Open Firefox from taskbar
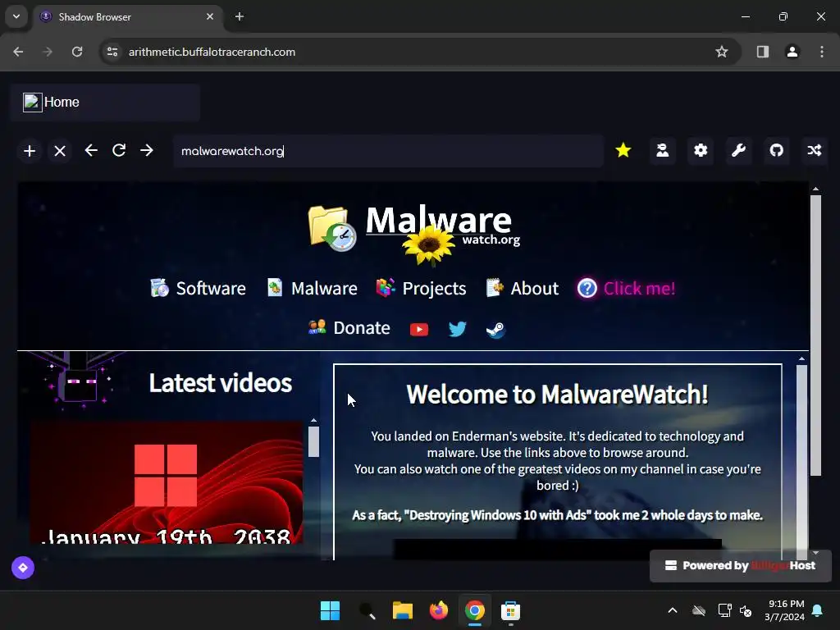Image resolution: width=840 pixels, height=630 pixels. coord(439,610)
